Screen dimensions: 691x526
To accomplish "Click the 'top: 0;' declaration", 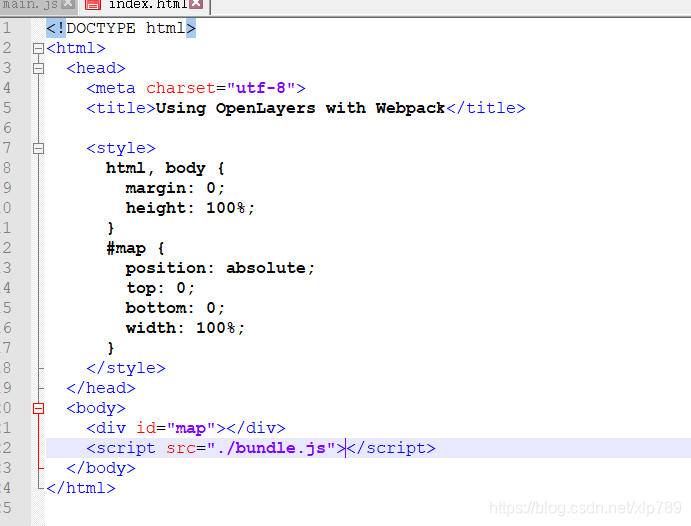I will click(160, 288).
